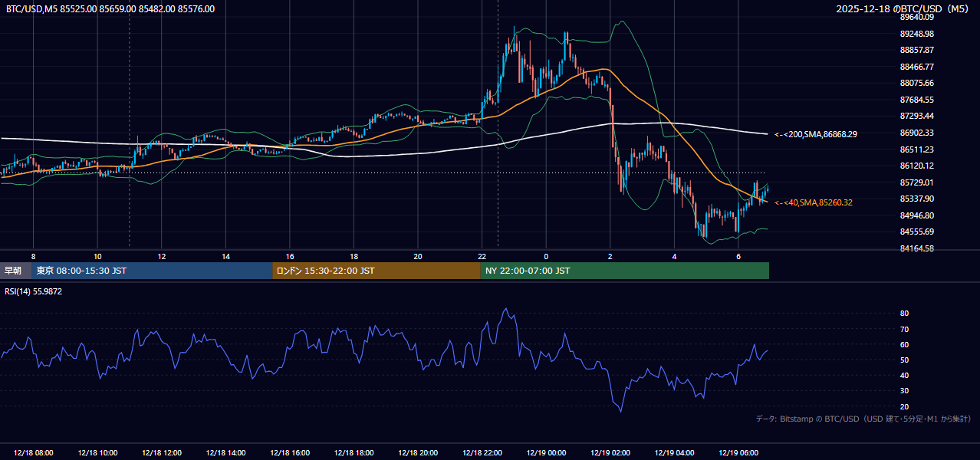
Task: Click price axis value 86120.12
Action: coord(917,166)
